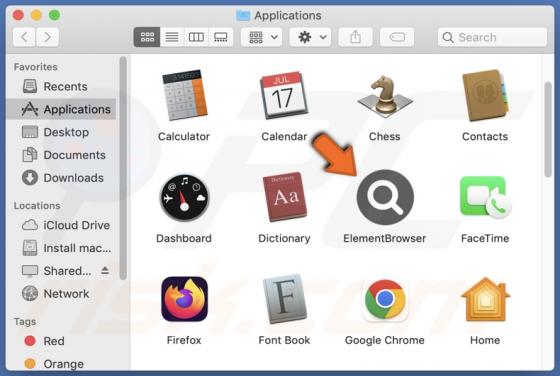Viewport: 560px width, 376px height.
Task: Select the Chess app icon
Action: coord(385,96)
